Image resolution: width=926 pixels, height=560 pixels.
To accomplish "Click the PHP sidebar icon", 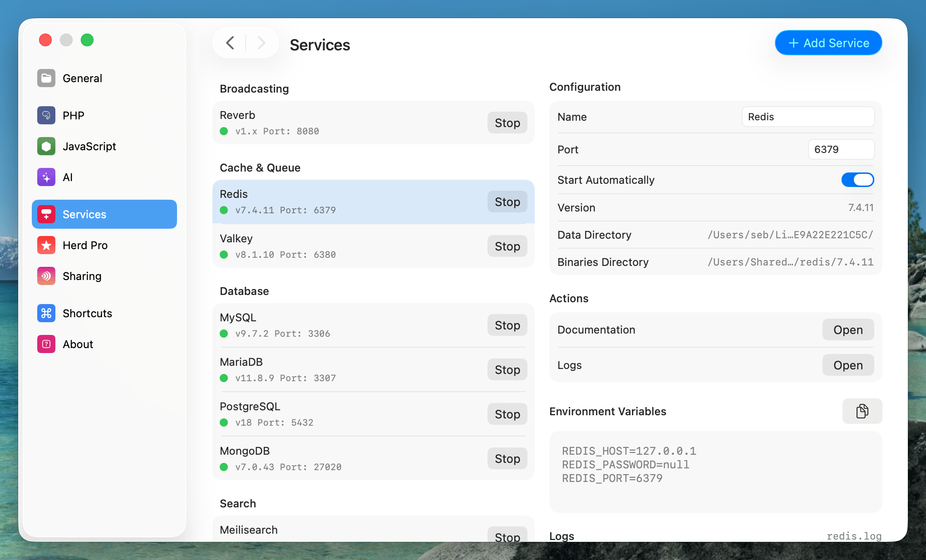I will (46, 115).
